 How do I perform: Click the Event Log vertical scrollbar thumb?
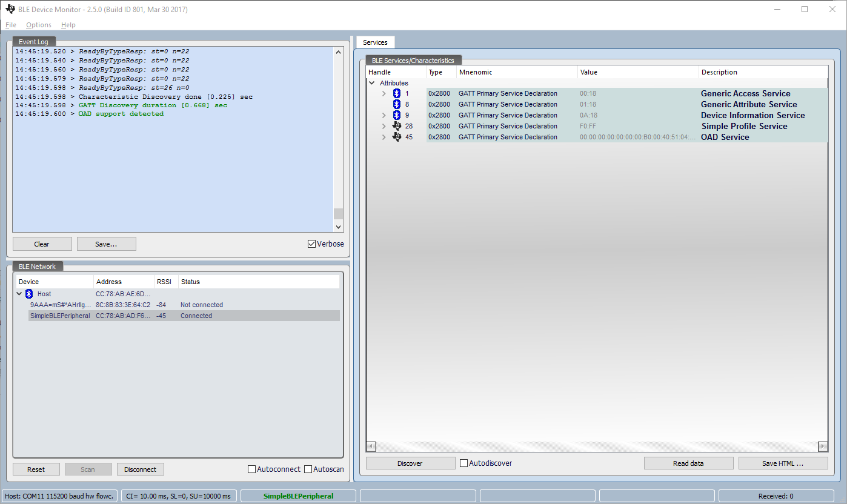pos(338,213)
